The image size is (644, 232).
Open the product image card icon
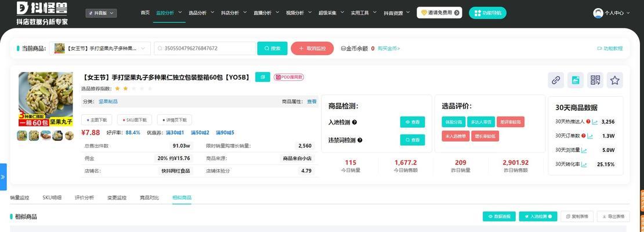(576, 80)
